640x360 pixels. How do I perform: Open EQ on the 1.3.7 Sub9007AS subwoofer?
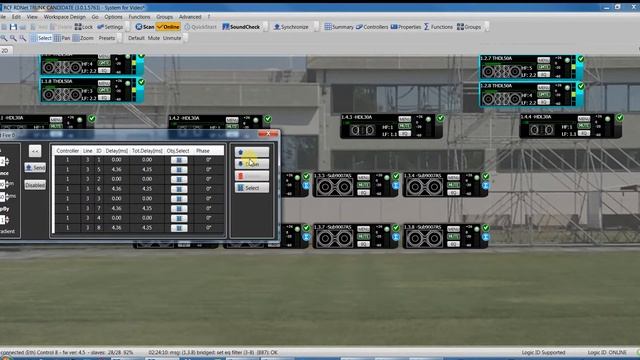363,244
